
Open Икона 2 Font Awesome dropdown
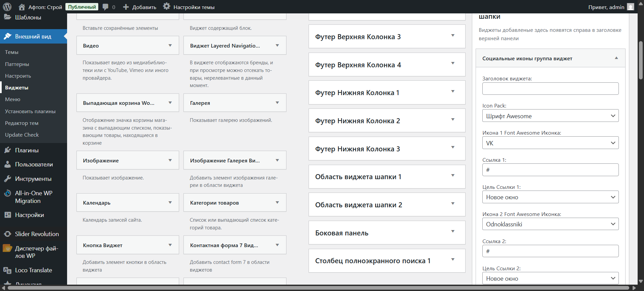click(x=550, y=224)
